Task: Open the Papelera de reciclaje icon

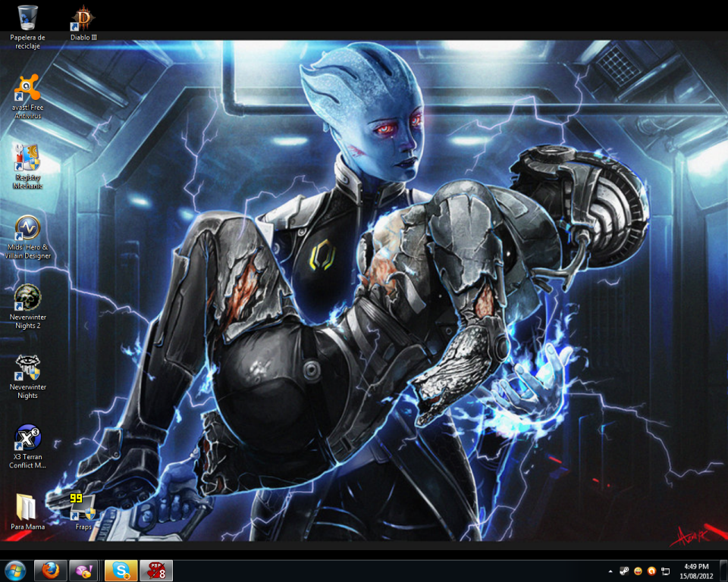Action: pyautogui.click(x=27, y=18)
